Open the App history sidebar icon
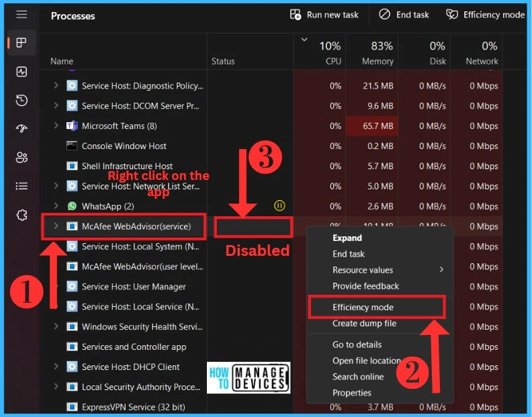532x417 pixels. 21,101
